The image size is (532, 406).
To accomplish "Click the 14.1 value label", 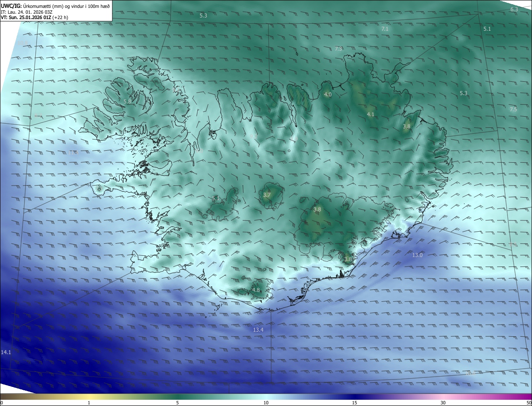I will pos(6,352).
